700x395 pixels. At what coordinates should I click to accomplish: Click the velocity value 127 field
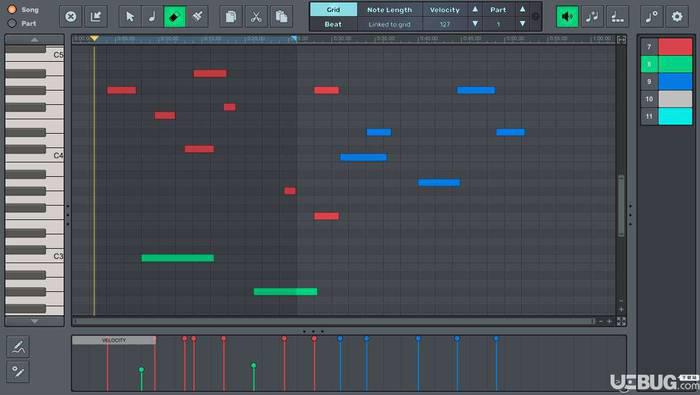[x=445, y=24]
